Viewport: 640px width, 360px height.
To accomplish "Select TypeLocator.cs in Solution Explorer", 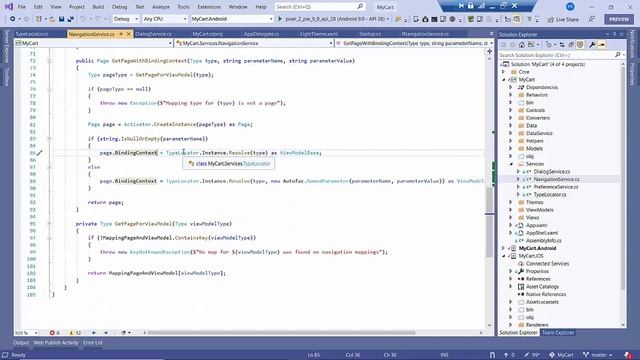I will 550,195.
